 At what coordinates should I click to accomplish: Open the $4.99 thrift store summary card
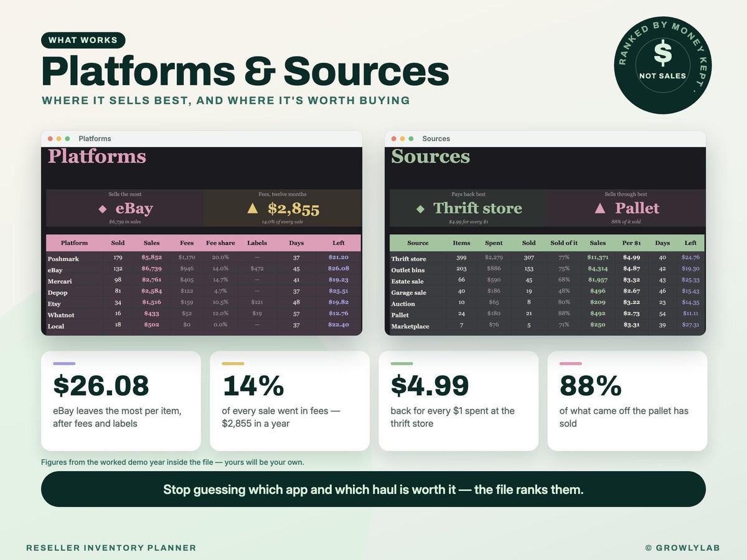pos(458,401)
